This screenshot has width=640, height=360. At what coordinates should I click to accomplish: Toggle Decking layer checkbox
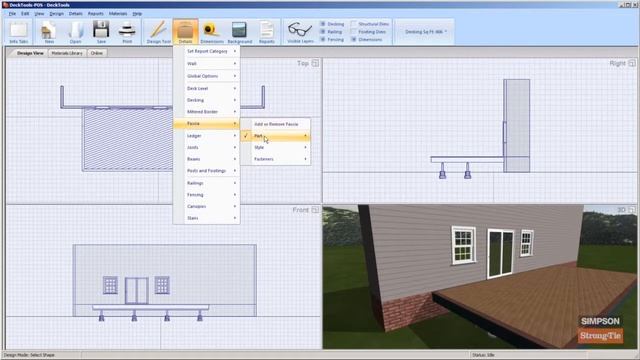pos(322,24)
